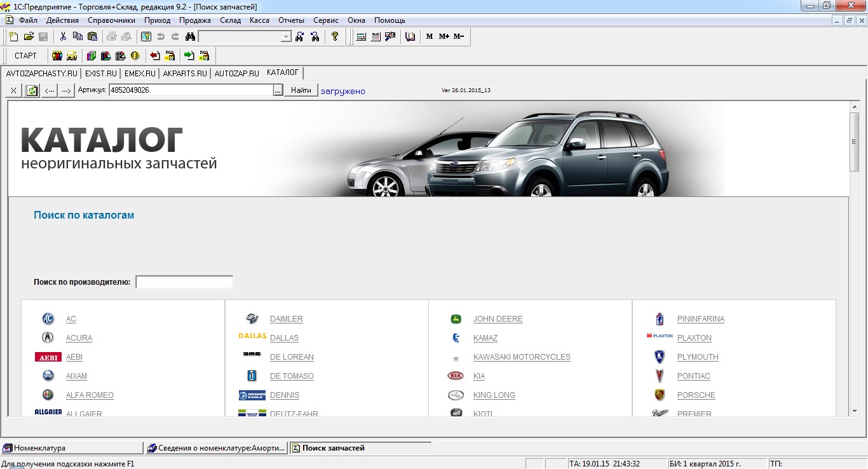868x469 pixels.
Task: Open the Файл menu
Action: point(28,20)
